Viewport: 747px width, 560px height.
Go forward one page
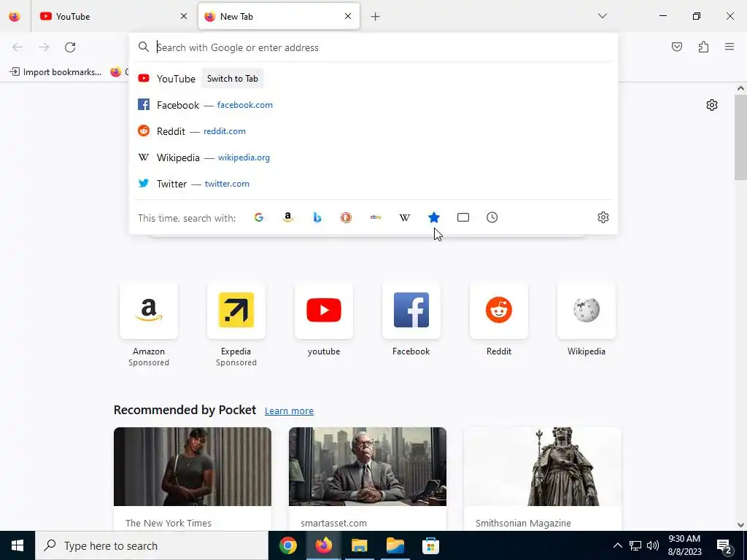click(44, 47)
